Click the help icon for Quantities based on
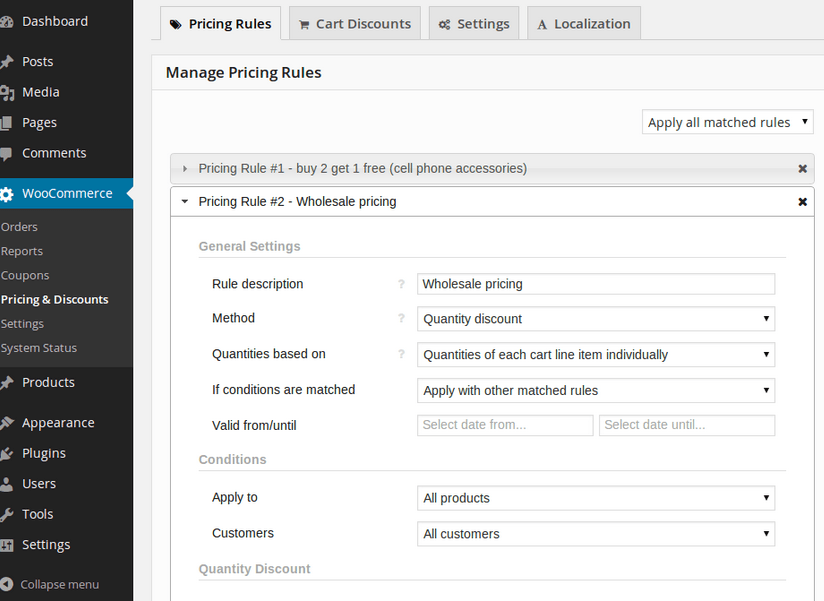Image resolution: width=824 pixels, height=601 pixels. click(401, 354)
